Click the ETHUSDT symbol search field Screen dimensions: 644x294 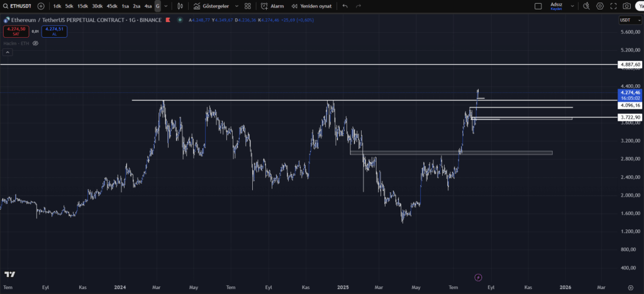click(18, 6)
